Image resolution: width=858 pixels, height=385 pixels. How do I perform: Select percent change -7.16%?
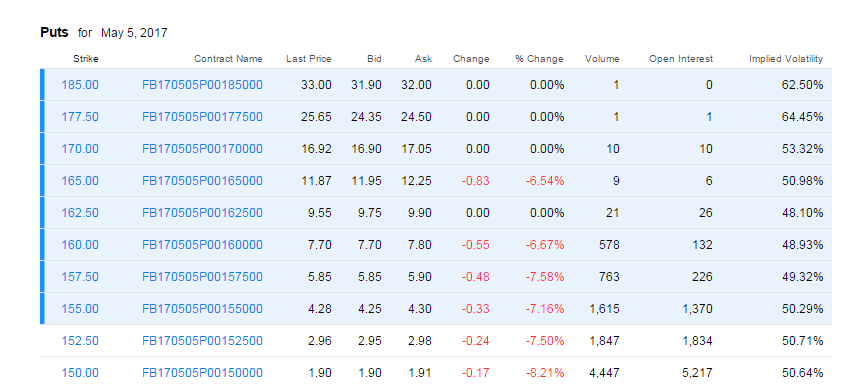click(x=544, y=309)
